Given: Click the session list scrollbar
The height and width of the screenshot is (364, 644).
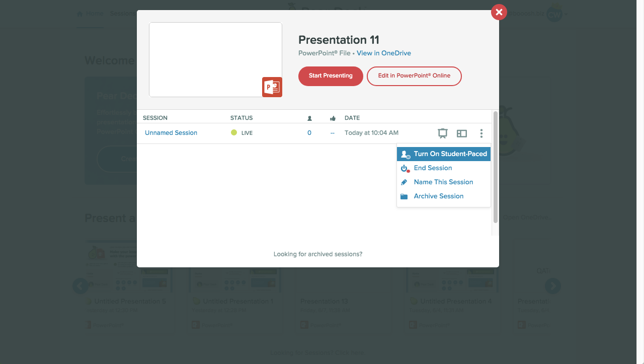Looking at the screenshot, I should (x=496, y=166).
